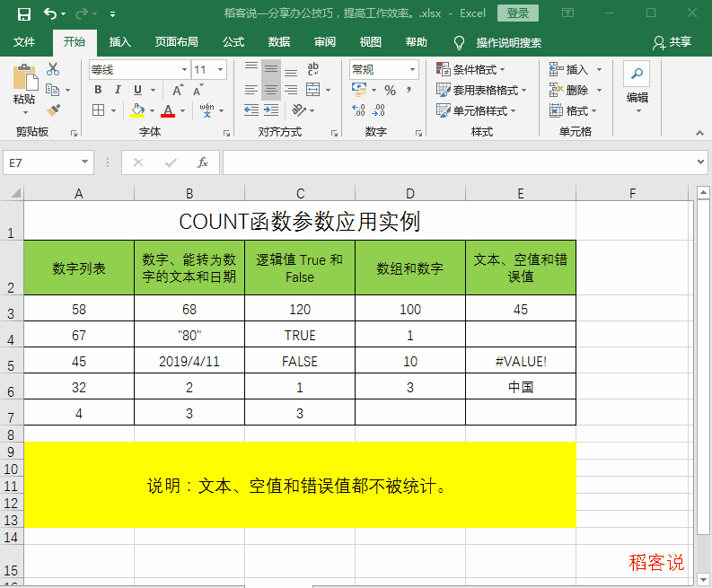The image size is (712, 588).
Task: Open number format dropdown 常规
Action: [412, 69]
